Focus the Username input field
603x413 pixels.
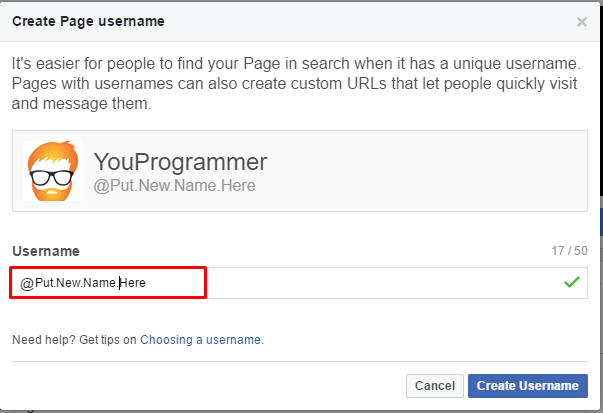pos(300,283)
